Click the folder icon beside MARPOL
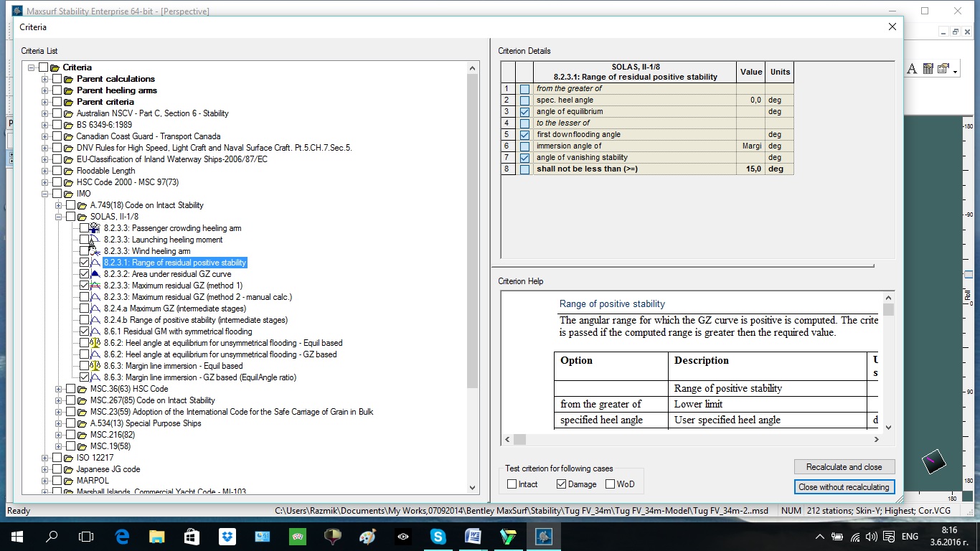The height and width of the screenshot is (551, 980). (x=69, y=481)
